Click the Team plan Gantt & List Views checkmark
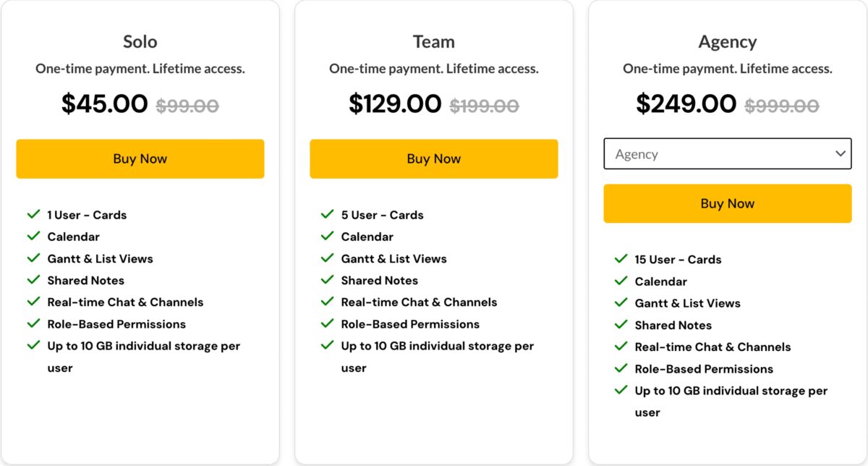This screenshot has width=868, height=466. pyautogui.click(x=327, y=258)
